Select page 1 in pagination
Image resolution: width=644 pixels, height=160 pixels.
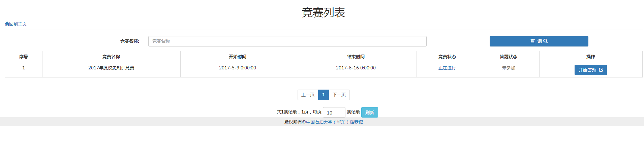[x=324, y=95]
